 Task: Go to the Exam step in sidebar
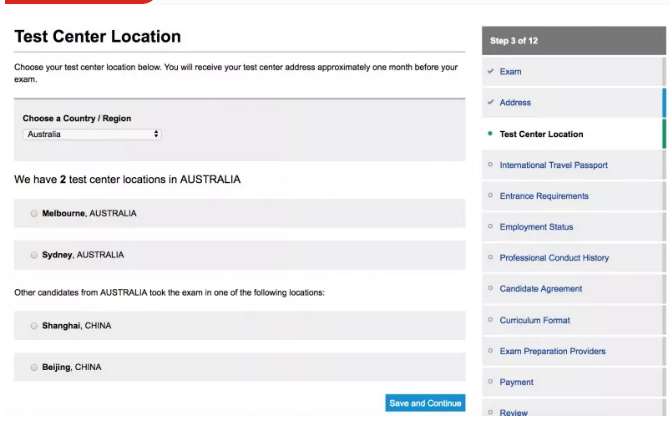[510, 72]
